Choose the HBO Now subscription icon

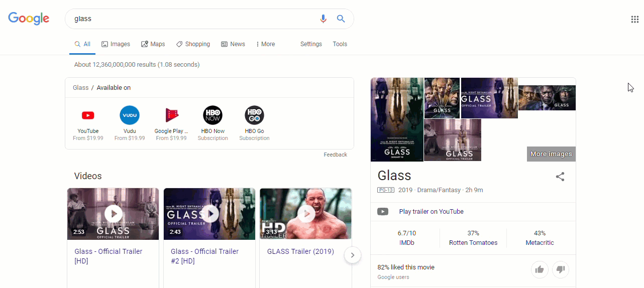click(212, 115)
